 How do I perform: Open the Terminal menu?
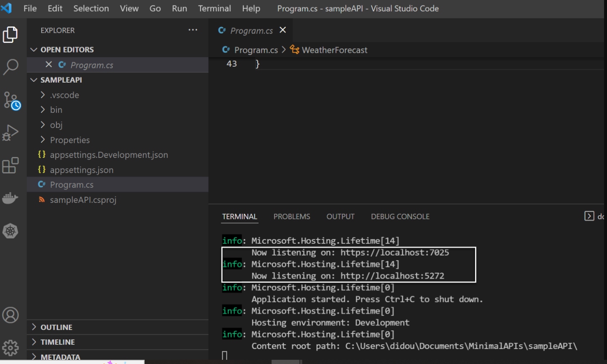click(x=214, y=8)
